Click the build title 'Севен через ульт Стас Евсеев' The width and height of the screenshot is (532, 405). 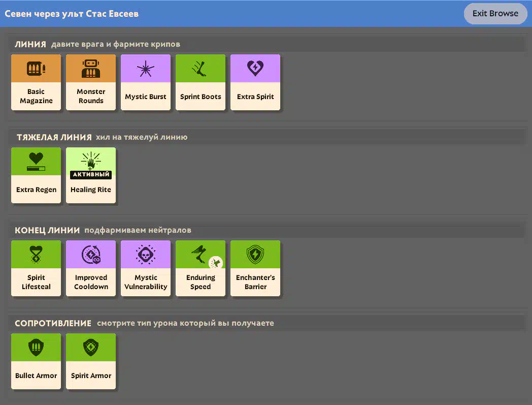click(x=72, y=14)
